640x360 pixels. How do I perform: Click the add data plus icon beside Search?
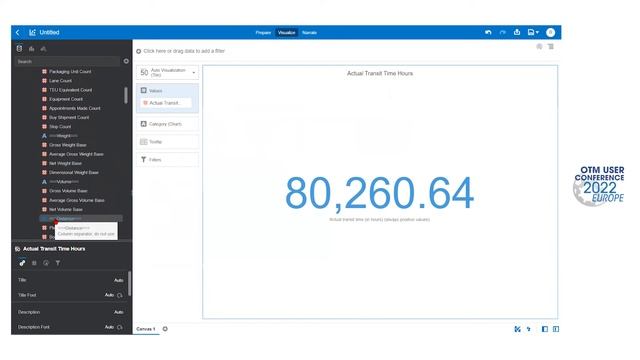pyautogui.click(x=126, y=61)
